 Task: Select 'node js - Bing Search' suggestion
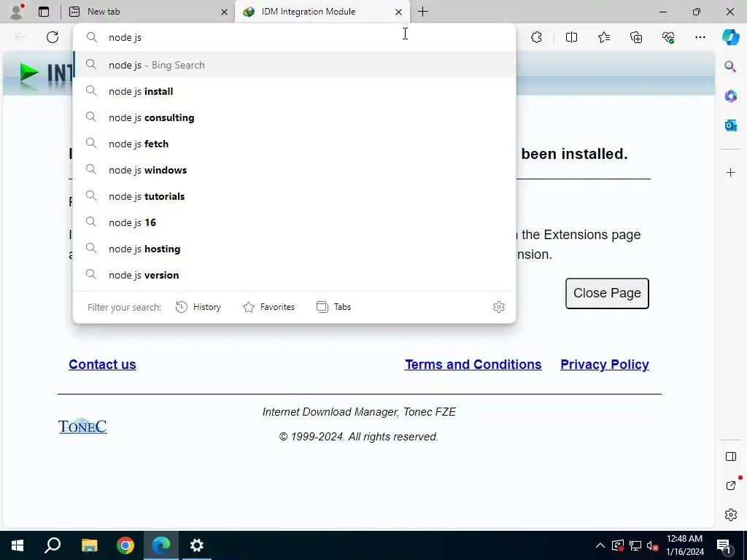[295, 65]
